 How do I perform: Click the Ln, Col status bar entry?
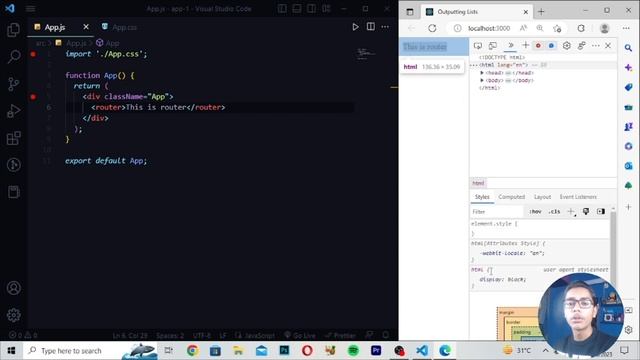[130, 335]
